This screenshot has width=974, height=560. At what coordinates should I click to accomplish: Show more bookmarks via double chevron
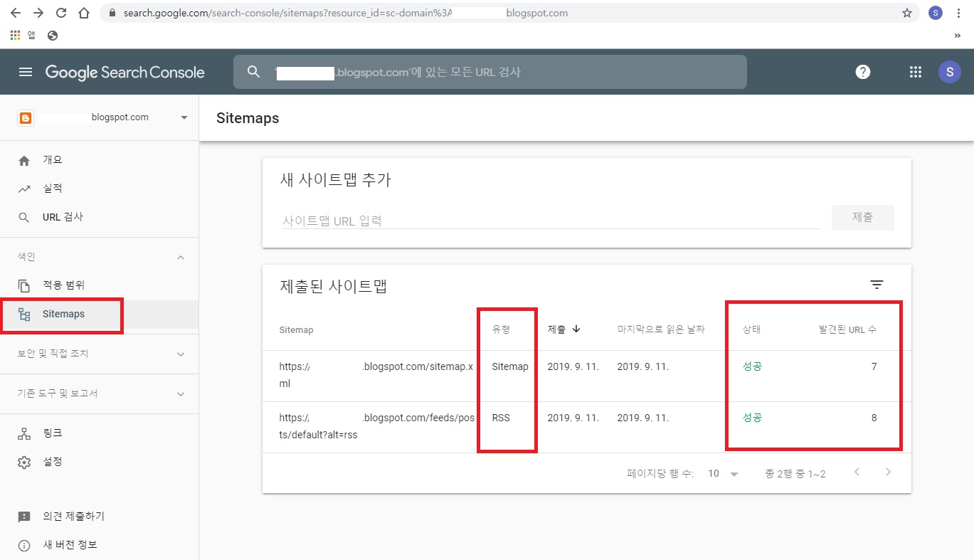point(958,36)
